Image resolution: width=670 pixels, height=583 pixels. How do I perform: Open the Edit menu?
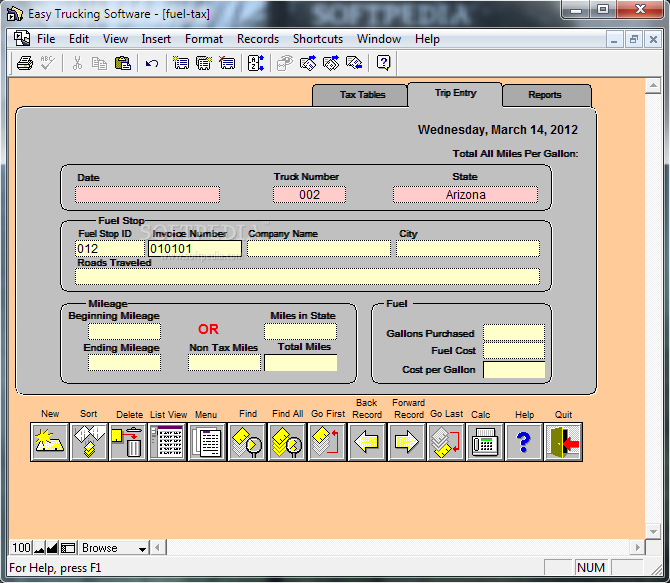point(79,39)
